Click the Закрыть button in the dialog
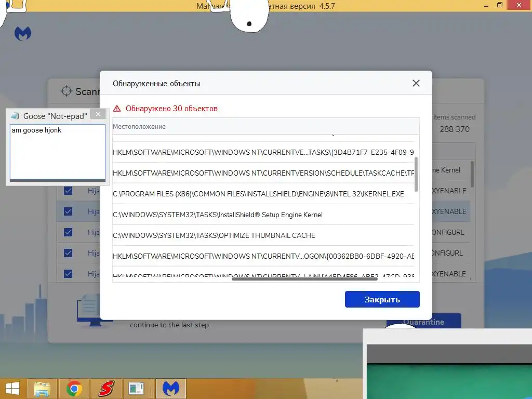The height and width of the screenshot is (399, 532). pos(382,299)
